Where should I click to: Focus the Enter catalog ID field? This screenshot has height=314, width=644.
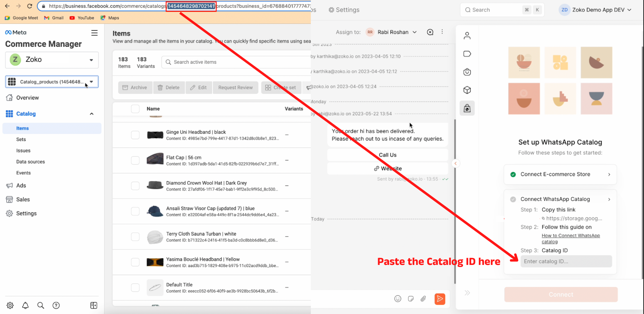[566, 261]
